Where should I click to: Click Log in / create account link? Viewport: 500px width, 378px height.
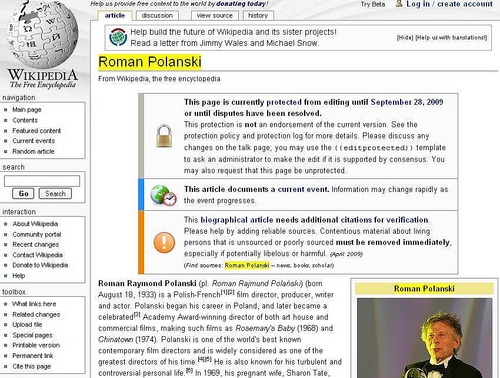(x=449, y=4)
